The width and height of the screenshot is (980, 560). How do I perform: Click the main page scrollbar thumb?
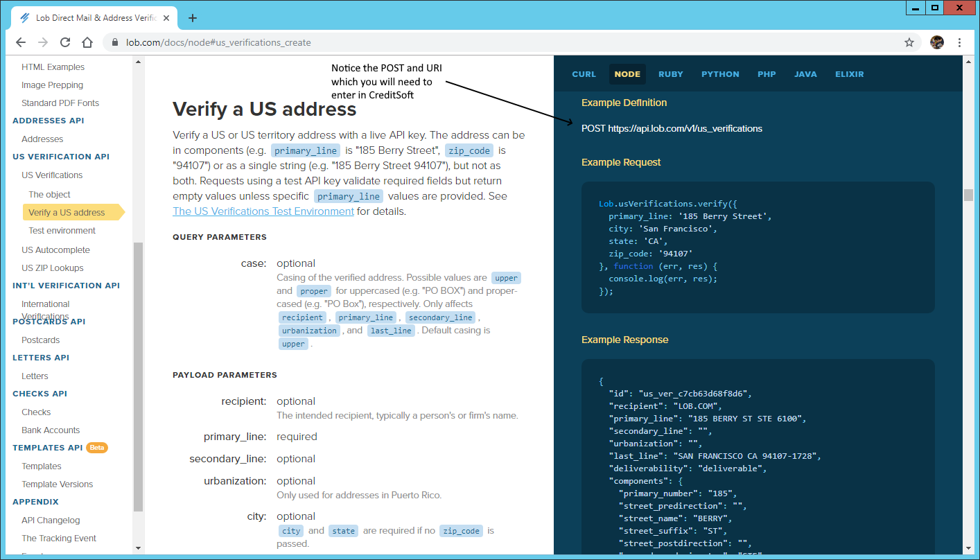pos(969,195)
